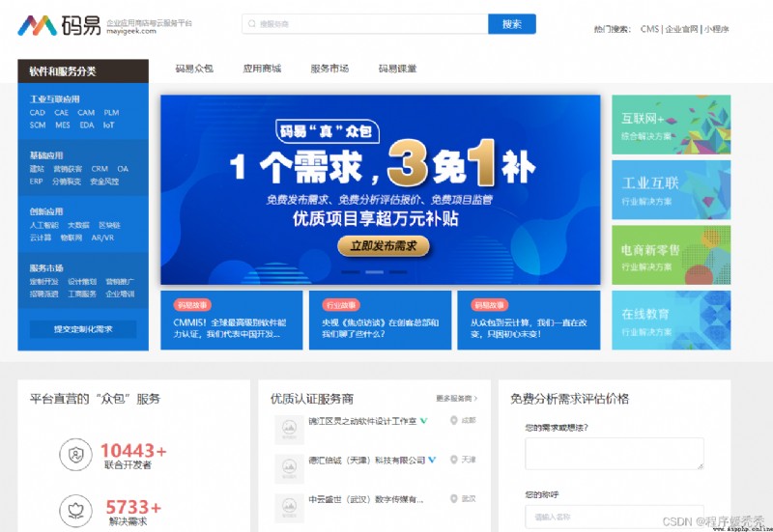Focus the 您的需求或想法 text area

[615, 453]
